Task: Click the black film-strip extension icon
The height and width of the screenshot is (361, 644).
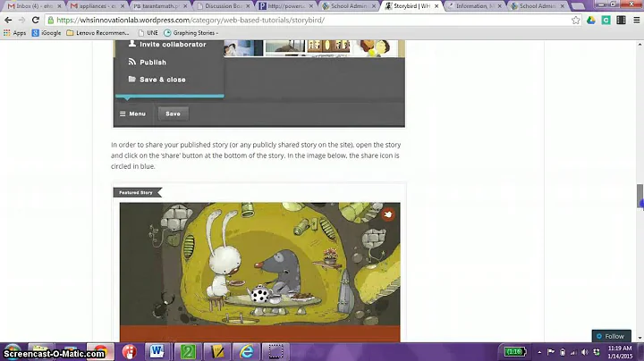Action: (x=621, y=20)
